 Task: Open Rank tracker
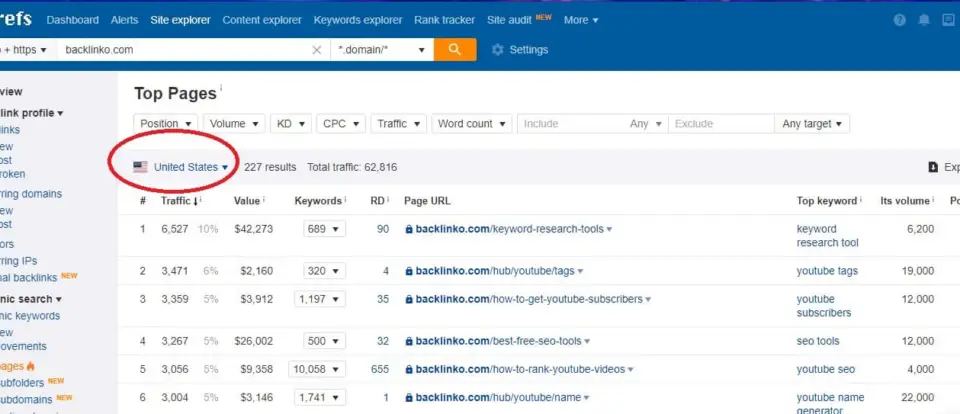[444, 20]
